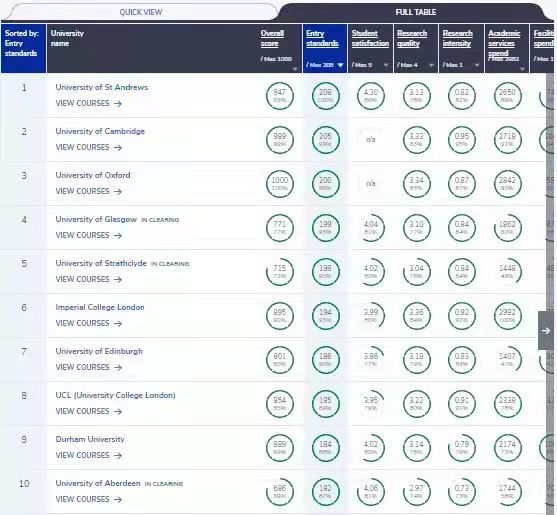
Task: Toggle Research intensity sort arrow
Action: pyautogui.click(x=477, y=65)
